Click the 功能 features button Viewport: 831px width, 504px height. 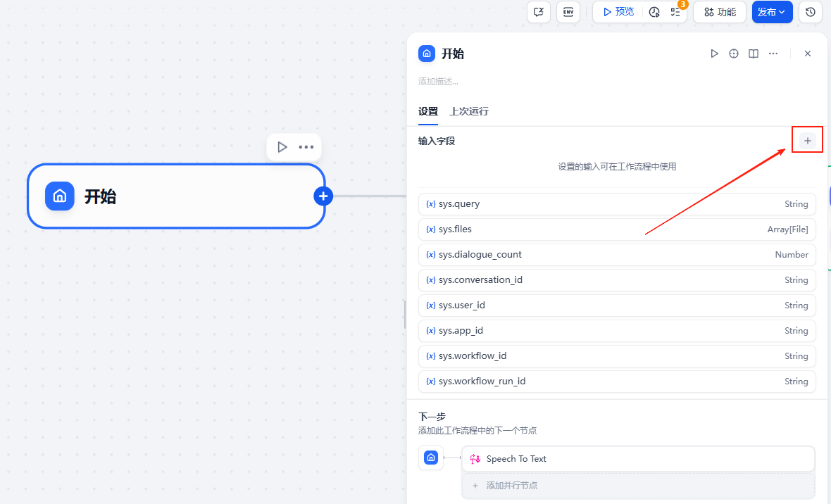[719, 12]
